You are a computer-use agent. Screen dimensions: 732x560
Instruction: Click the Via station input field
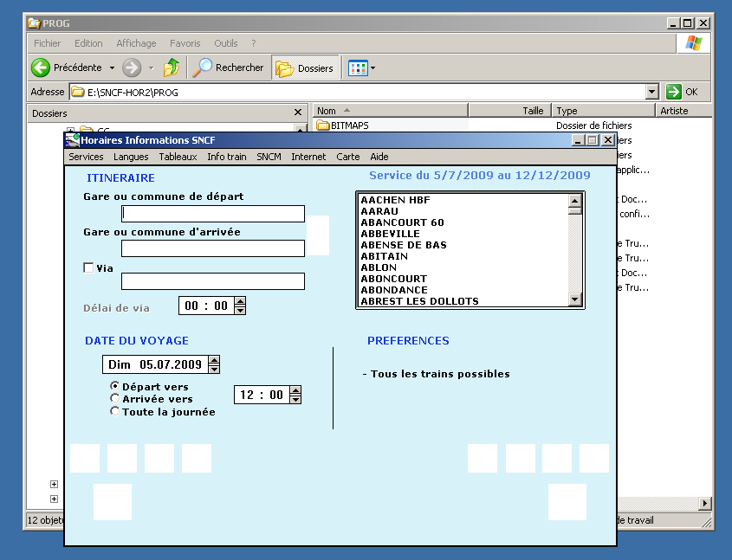pos(213,281)
